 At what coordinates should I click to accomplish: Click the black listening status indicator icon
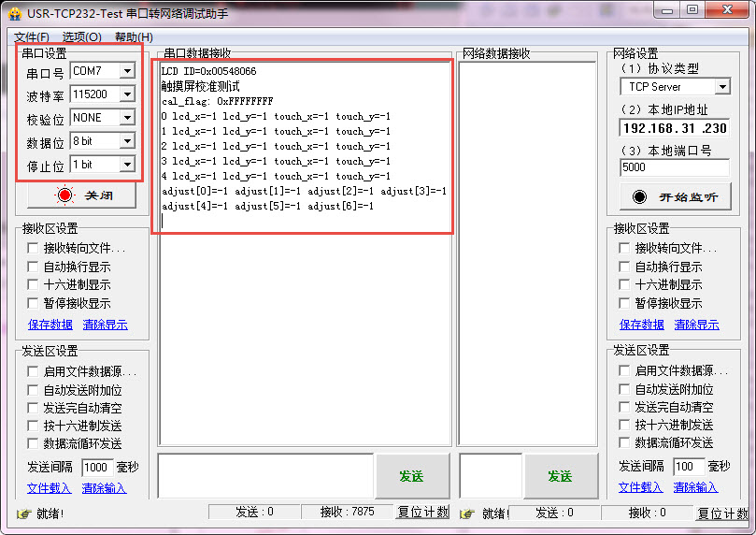pos(639,196)
